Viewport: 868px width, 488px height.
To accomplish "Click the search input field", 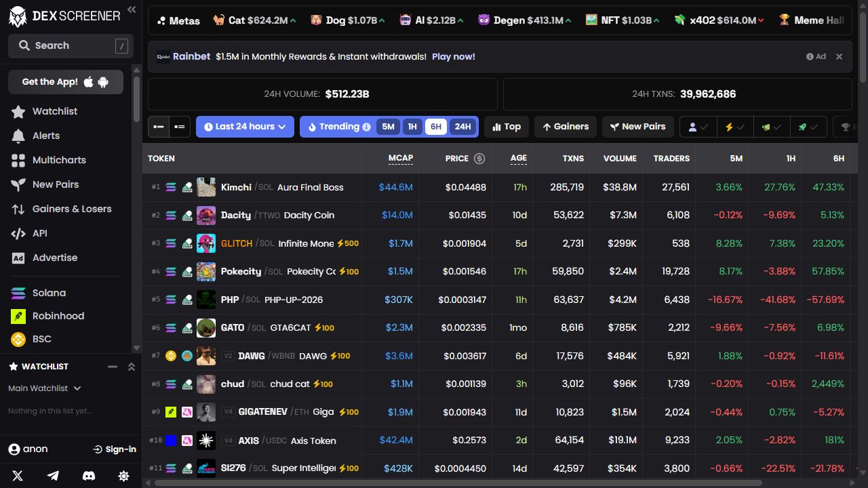I will [x=69, y=45].
